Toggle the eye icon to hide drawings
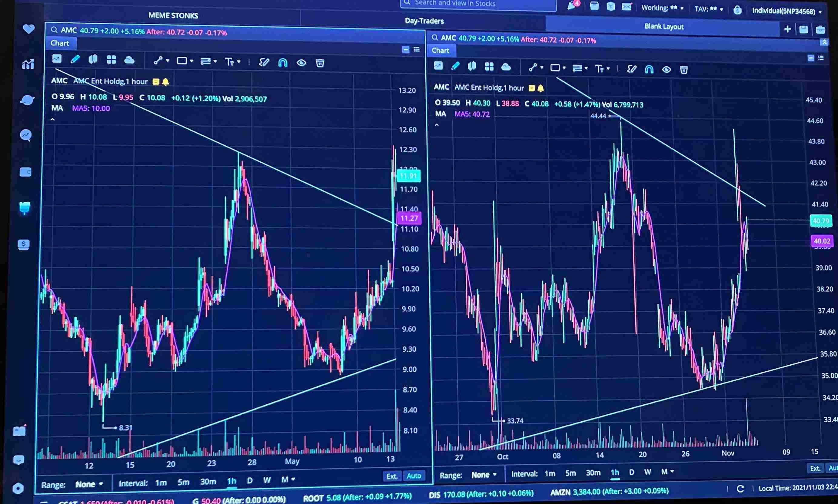 pos(302,62)
